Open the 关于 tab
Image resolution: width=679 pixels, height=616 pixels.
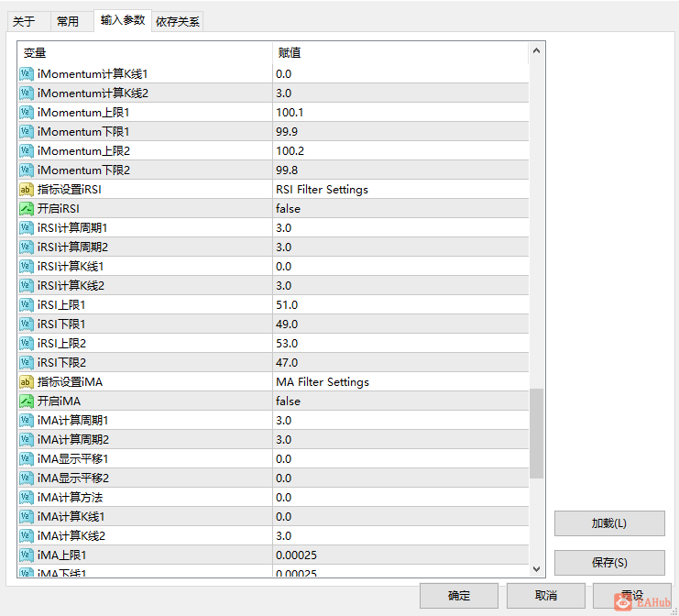(x=28, y=22)
